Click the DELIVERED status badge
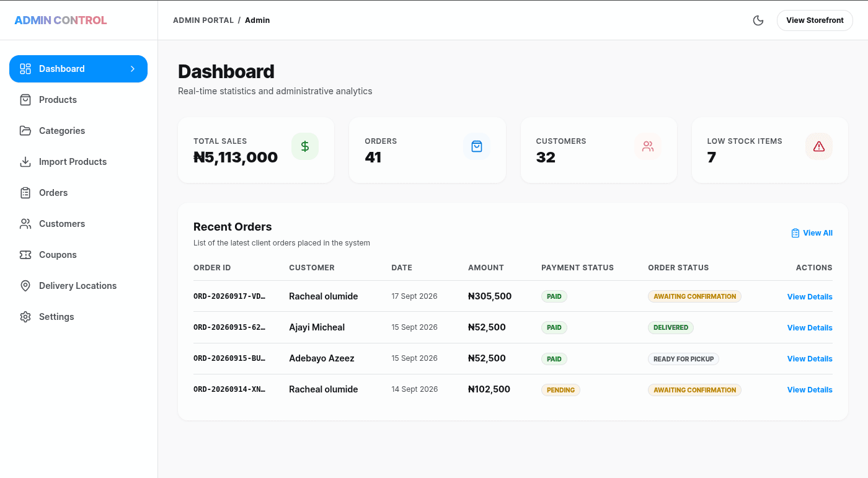The width and height of the screenshot is (868, 478). (x=671, y=327)
